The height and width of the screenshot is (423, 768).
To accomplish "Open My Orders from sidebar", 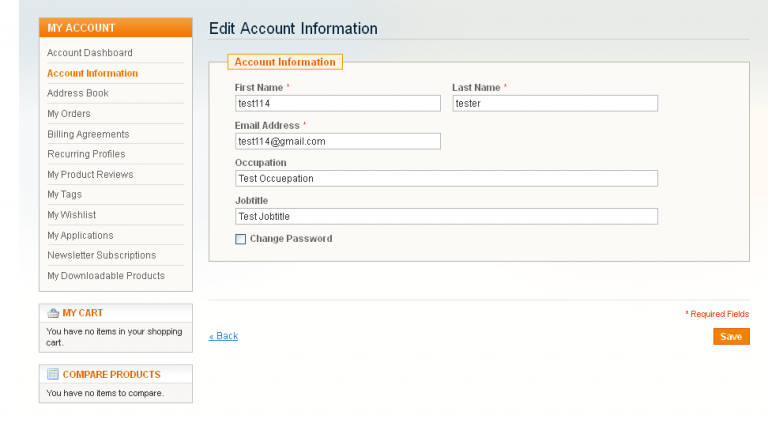I will (x=69, y=114).
